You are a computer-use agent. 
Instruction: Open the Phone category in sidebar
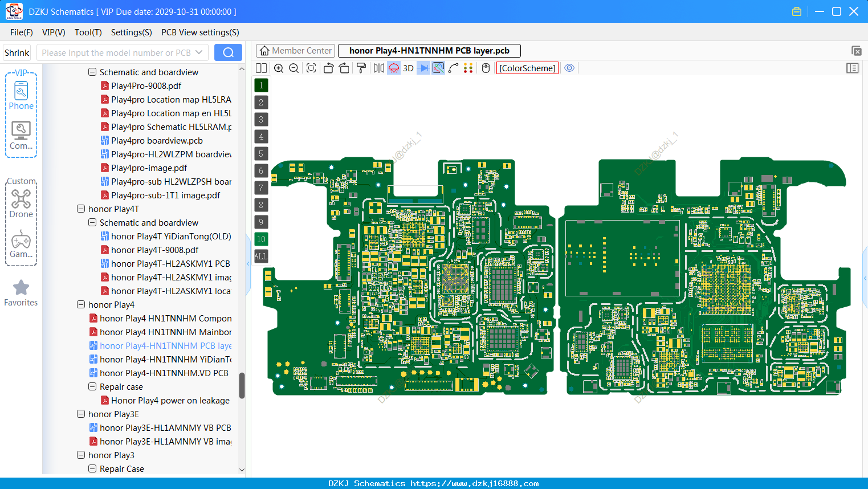[x=21, y=96]
